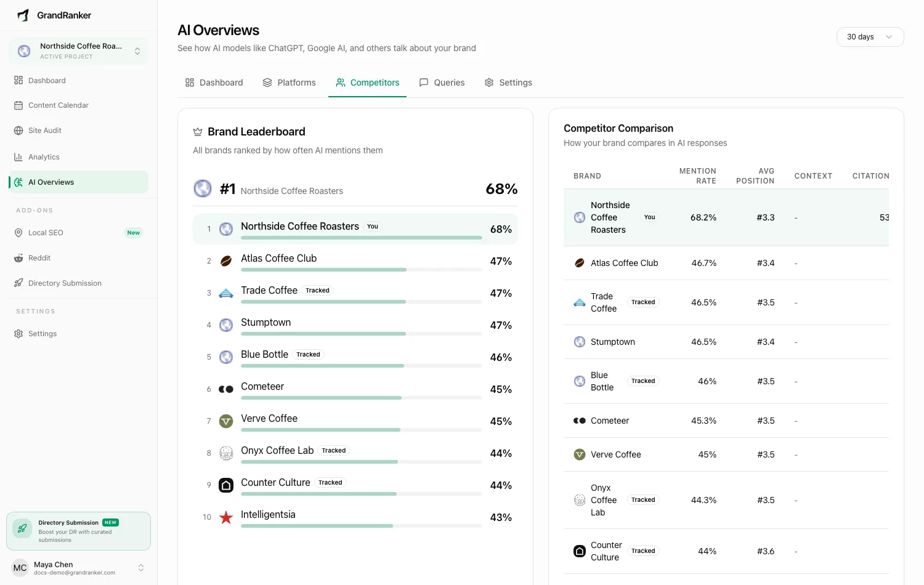Click the 45.3% mention rate for Cometeer
The image size is (924, 585).
click(703, 421)
